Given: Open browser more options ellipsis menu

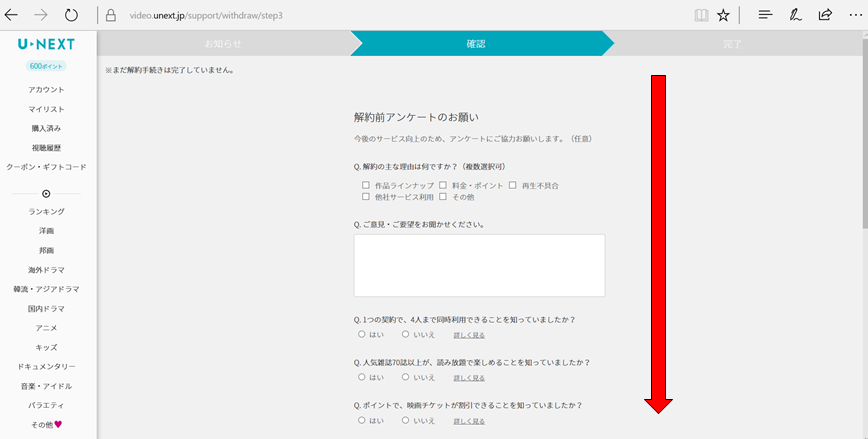Looking at the screenshot, I should click(x=855, y=15).
